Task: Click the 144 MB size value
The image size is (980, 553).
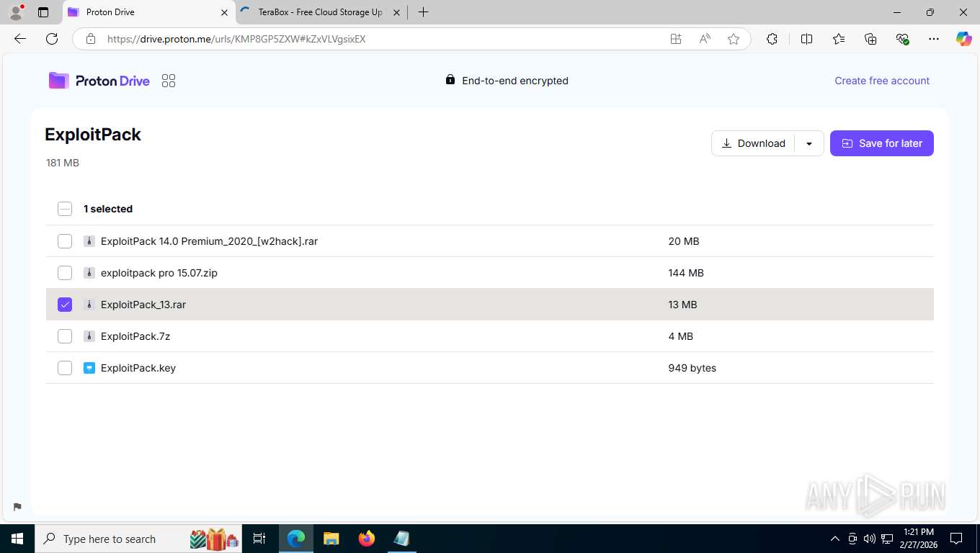Action: click(686, 273)
